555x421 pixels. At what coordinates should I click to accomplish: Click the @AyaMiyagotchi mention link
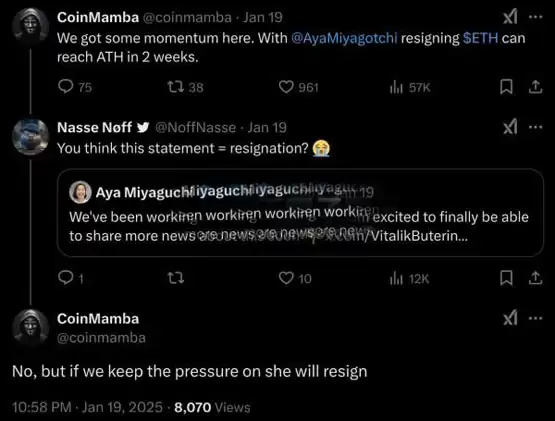344,38
